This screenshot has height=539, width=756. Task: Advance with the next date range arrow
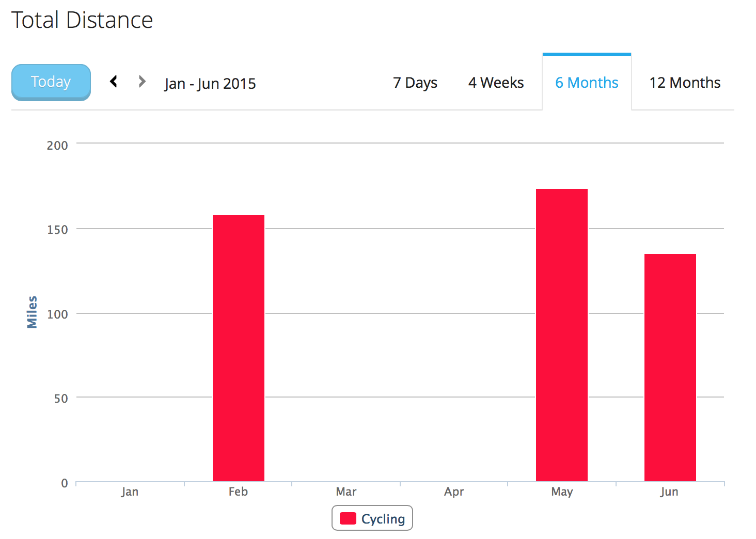(142, 82)
